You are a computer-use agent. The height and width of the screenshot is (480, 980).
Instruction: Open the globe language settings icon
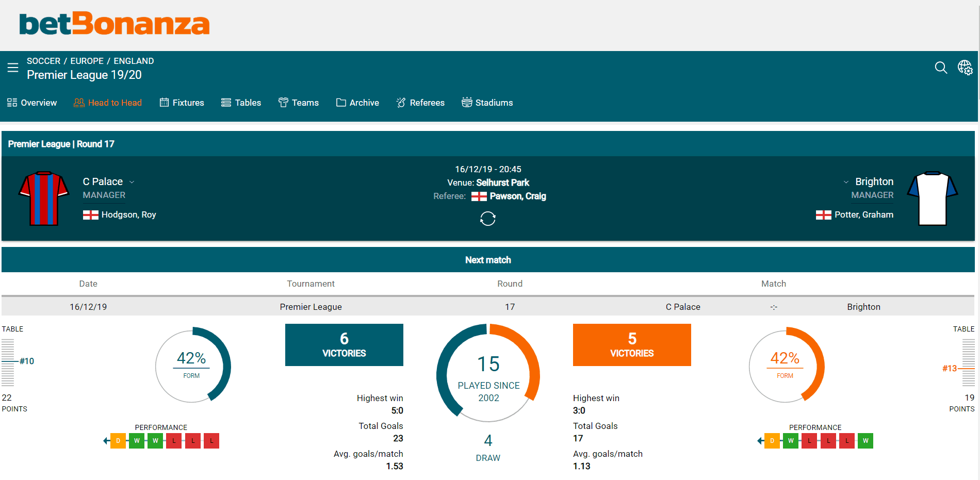coord(965,68)
